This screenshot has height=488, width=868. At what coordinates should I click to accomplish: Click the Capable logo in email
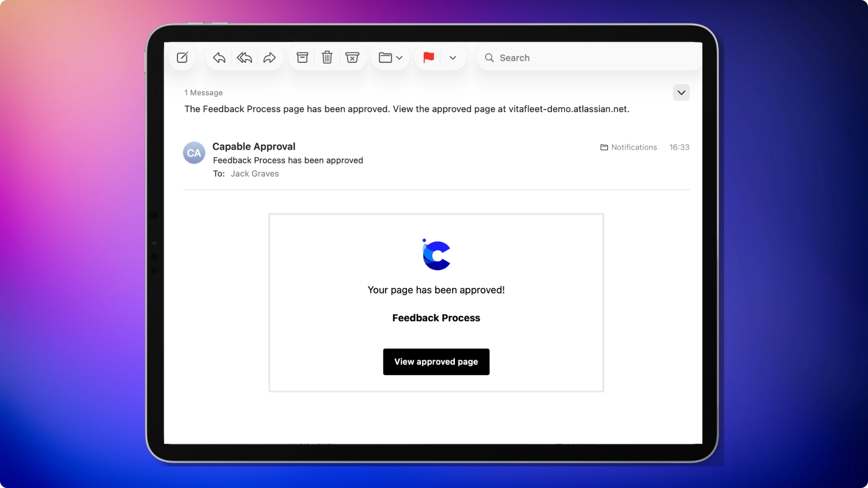436,255
